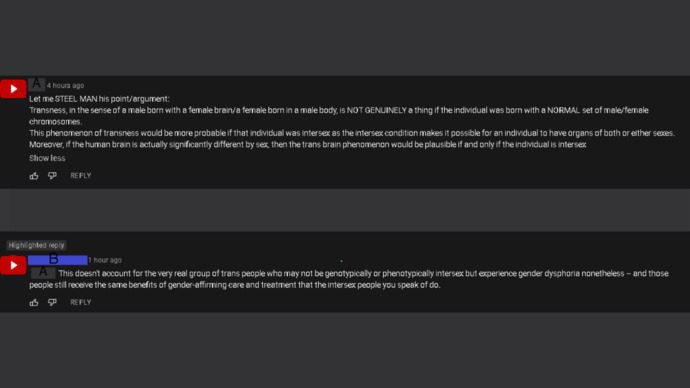Click the 'Highlighted reply' badge

(37, 245)
